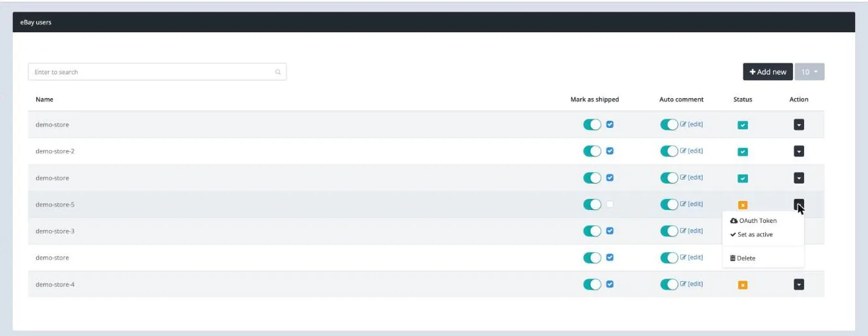This screenshot has height=336, width=868.
Task: Close the open Action dropdown for demo-store-5
Action: coord(799,204)
